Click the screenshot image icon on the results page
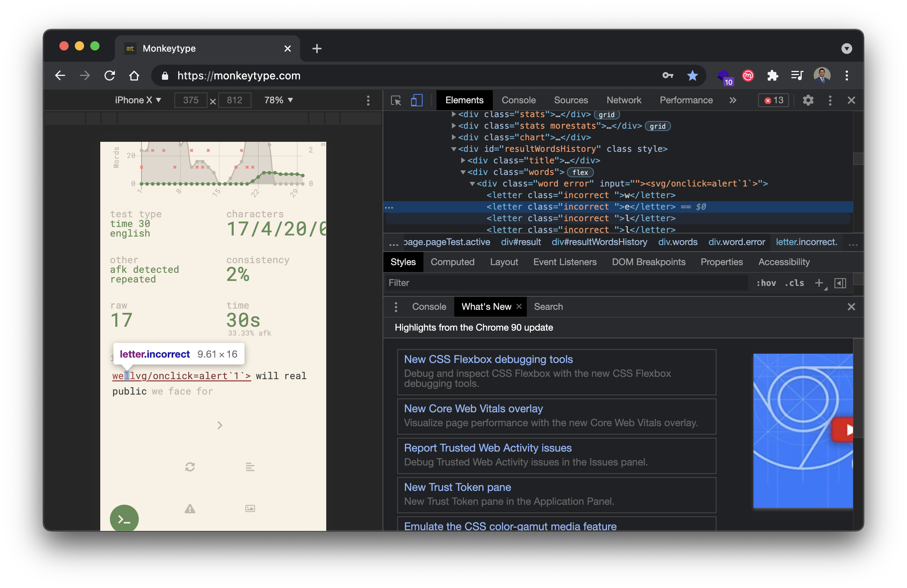907x588 pixels. point(250,508)
